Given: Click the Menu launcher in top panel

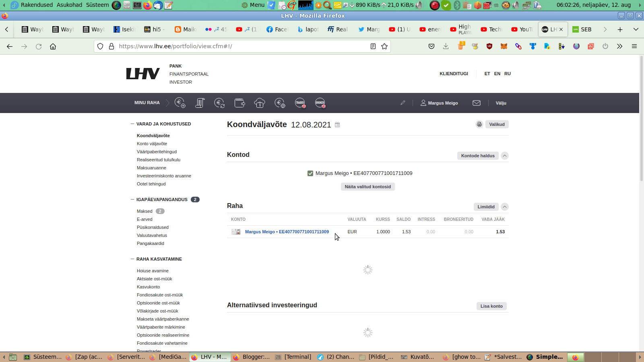Looking at the screenshot, I should coord(253,5).
